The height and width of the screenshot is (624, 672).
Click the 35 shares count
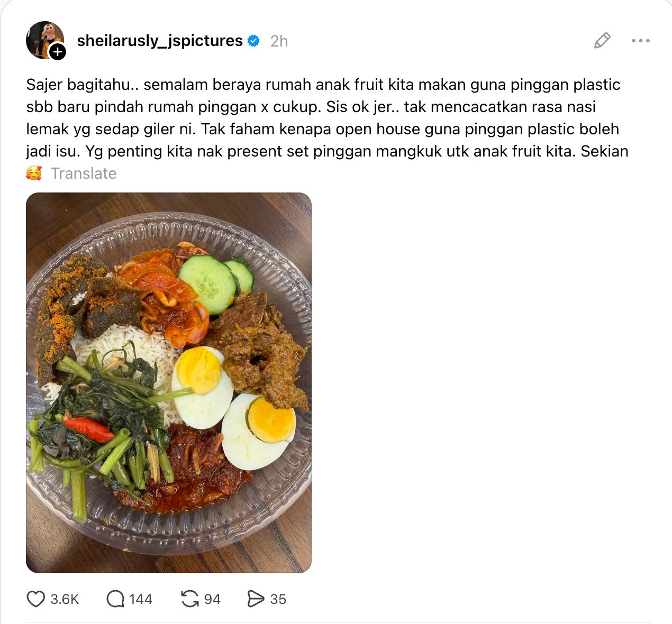tap(278, 599)
